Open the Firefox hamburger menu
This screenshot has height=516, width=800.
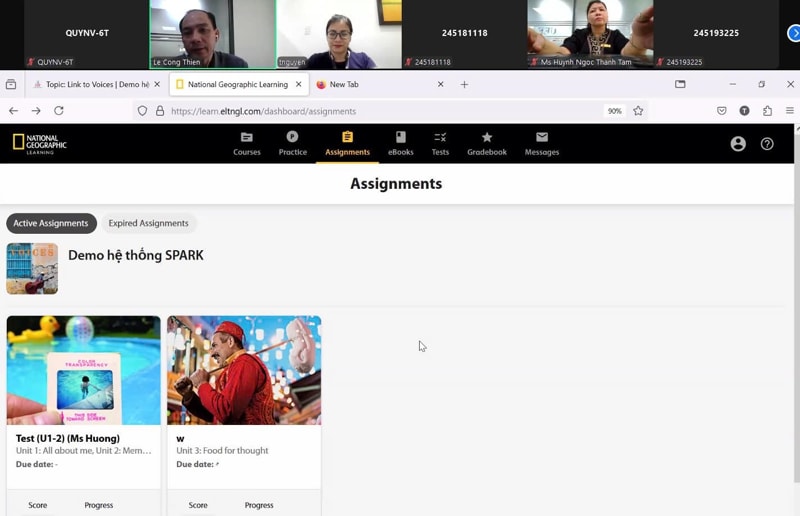pos(790,111)
